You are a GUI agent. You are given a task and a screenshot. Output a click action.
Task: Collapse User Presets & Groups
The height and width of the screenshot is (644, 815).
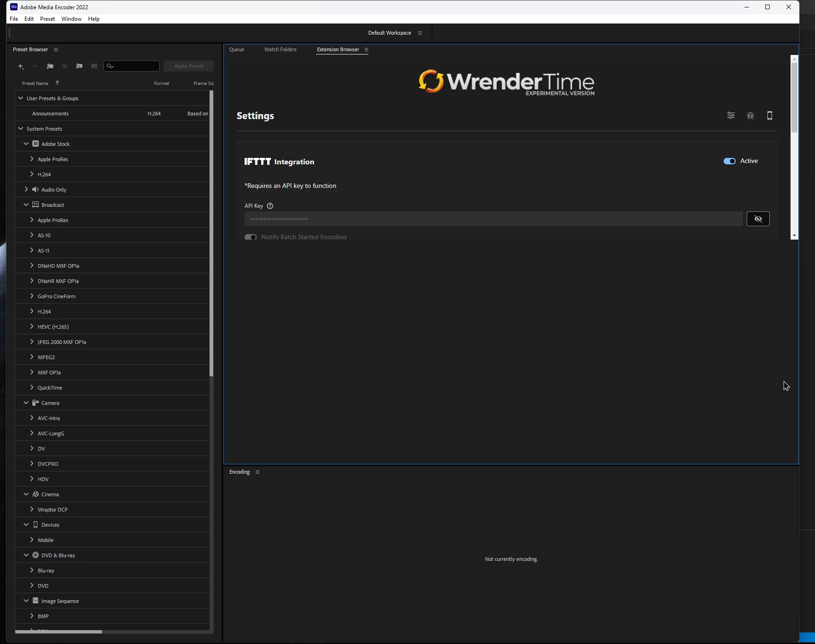tap(20, 98)
